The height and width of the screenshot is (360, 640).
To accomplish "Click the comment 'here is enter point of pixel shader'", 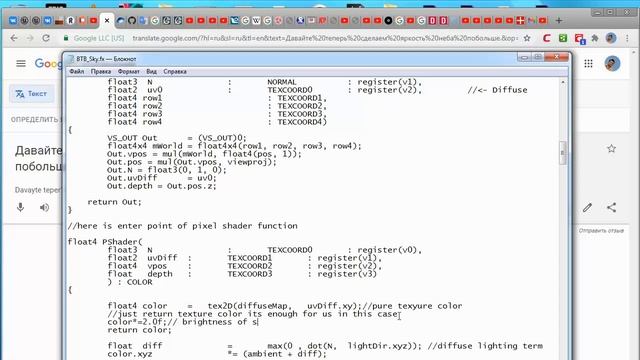I will [x=182, y=226].
